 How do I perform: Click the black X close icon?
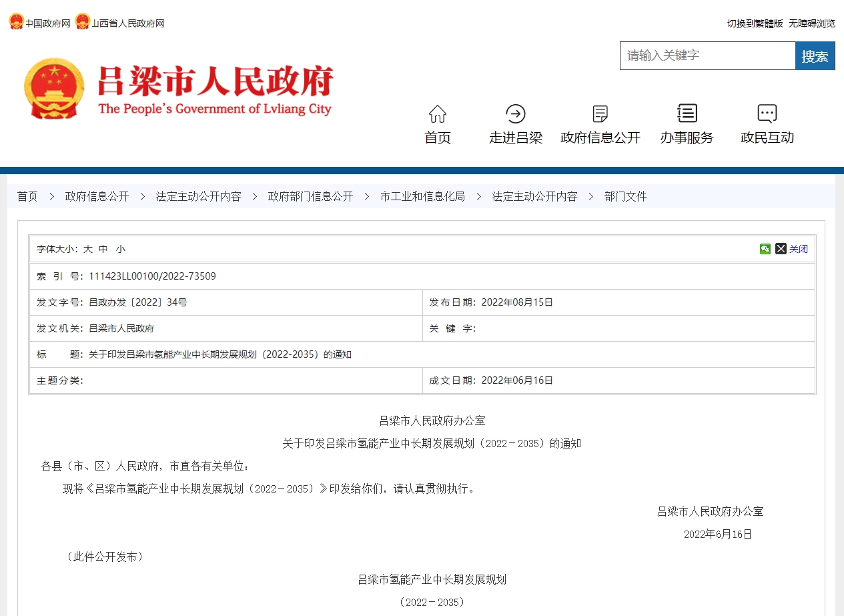pos(781,249)
